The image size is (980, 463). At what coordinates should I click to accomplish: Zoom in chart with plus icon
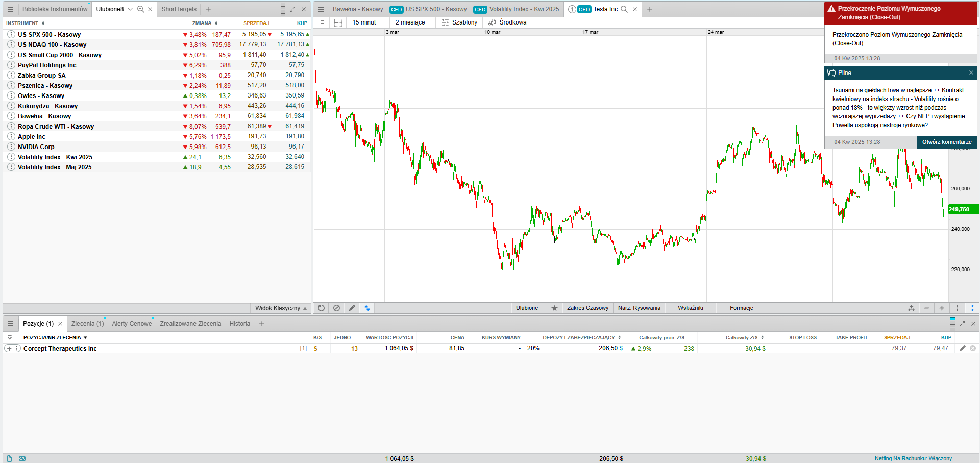point(942,308)
